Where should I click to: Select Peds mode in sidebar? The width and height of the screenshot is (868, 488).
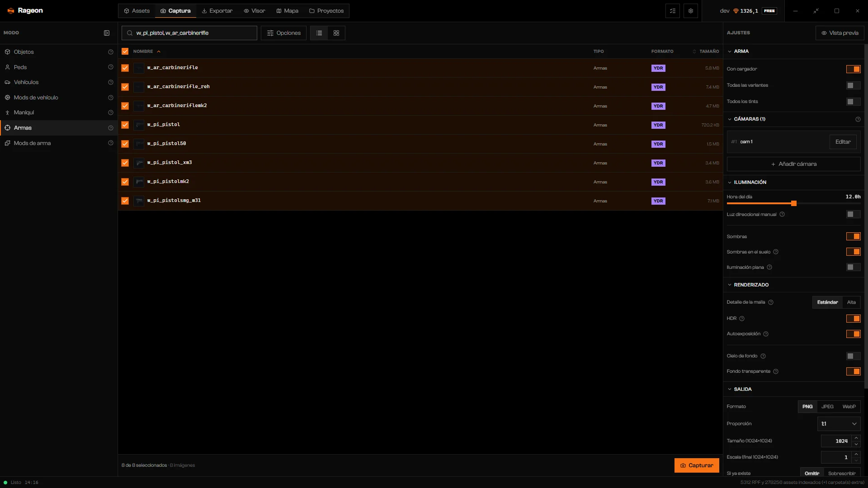pyautogui.click(x=59, y=67)
